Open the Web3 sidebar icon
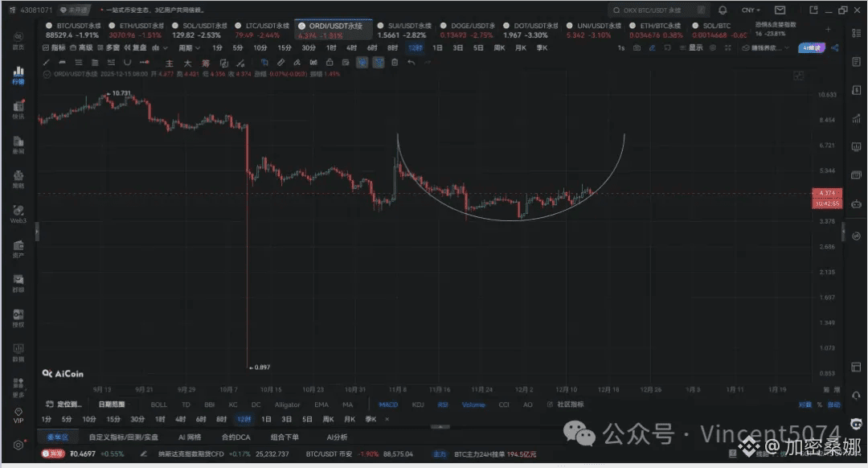Screen dimensions: 868x468 [x=18, y=214]
